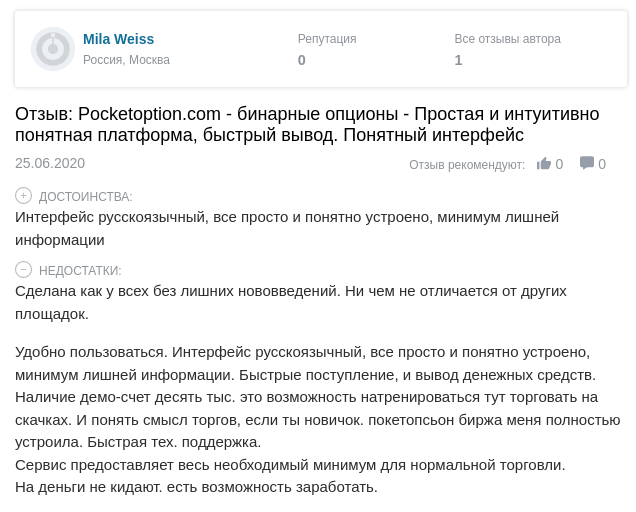Click the 'Все отзывы автора' label

(507, 39)
